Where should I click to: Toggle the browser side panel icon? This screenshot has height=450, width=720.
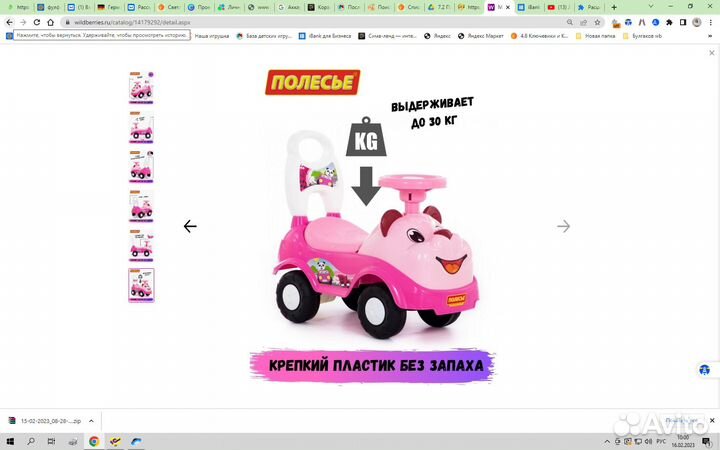point(683,22)
